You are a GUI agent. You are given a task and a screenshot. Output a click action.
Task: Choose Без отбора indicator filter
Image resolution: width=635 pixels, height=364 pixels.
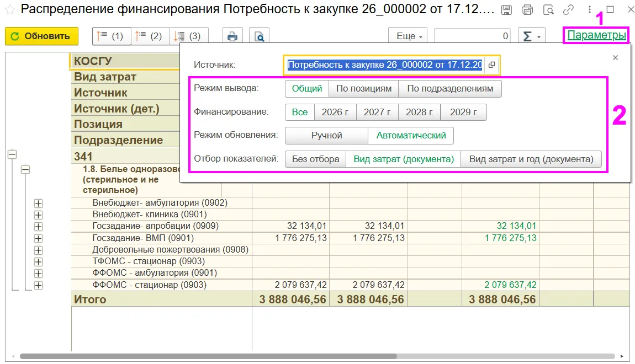(315, 159)
